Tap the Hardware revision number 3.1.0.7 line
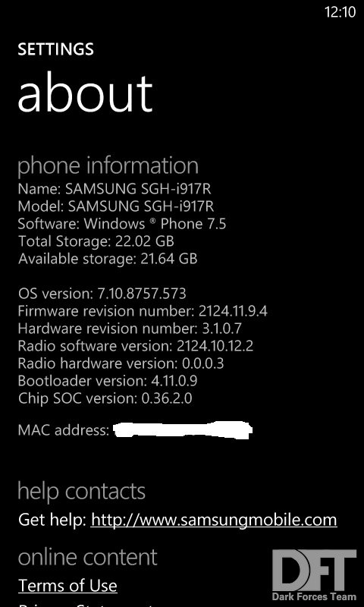The image size is (364, 607). (130, 329)
